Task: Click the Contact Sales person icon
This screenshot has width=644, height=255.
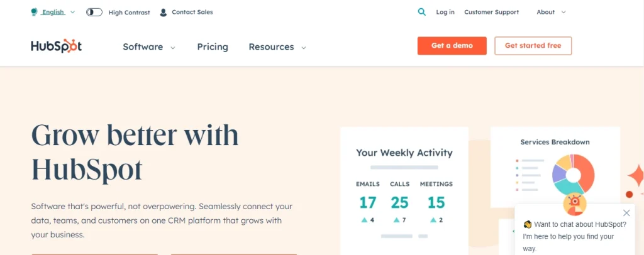Action: coord(164,12)
